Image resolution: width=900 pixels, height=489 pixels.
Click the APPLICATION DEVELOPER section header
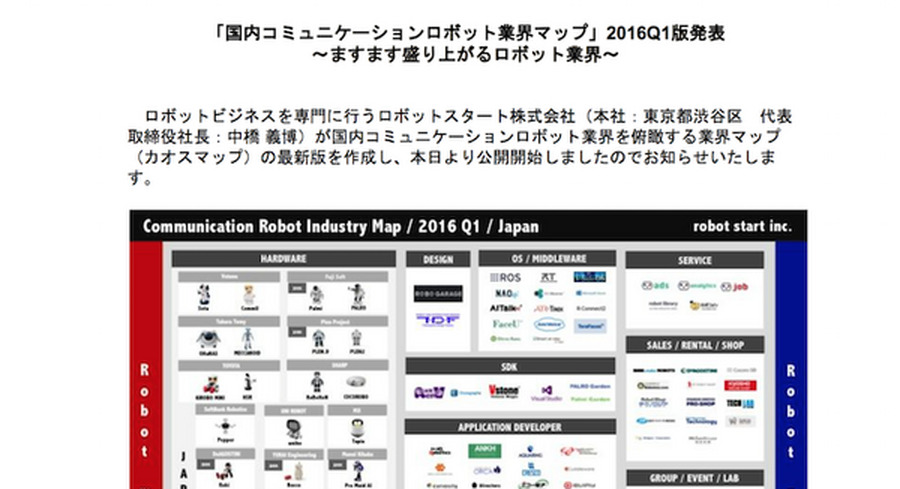click(510, 427)
